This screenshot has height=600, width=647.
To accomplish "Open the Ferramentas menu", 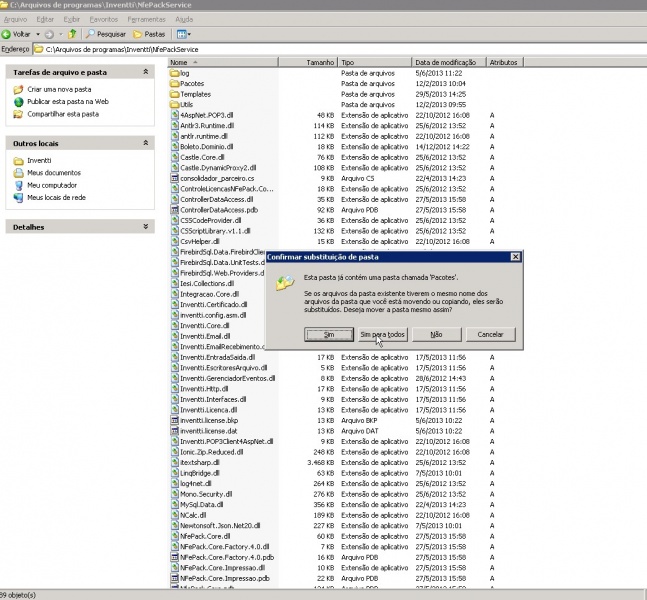I will (x=147, y=19).
